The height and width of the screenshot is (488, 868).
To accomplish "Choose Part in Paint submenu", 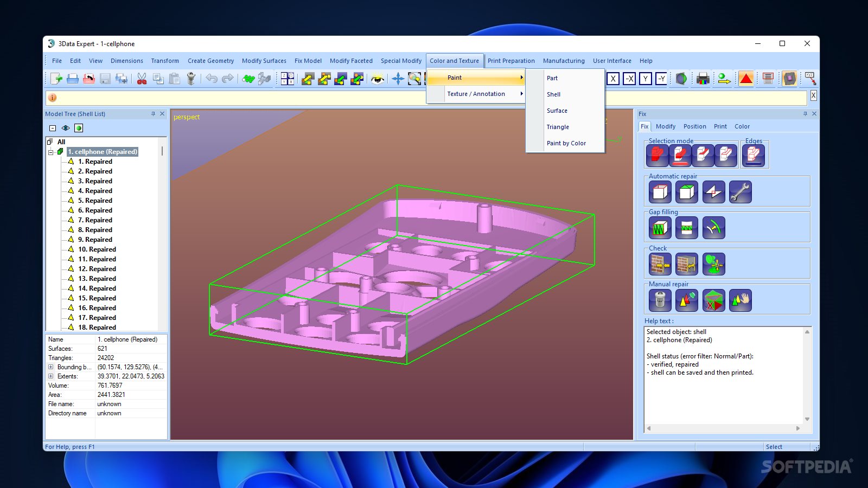I will click(566, 78).
